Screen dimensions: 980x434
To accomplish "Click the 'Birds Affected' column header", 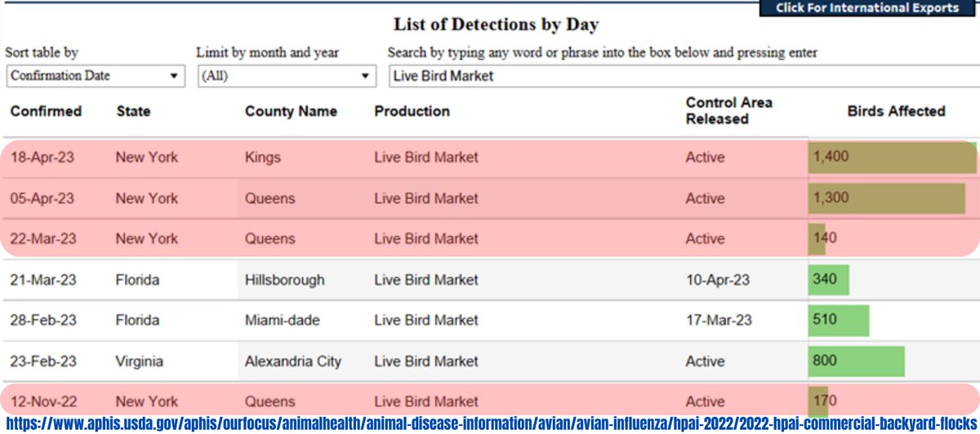I will (x=896, y=111).
